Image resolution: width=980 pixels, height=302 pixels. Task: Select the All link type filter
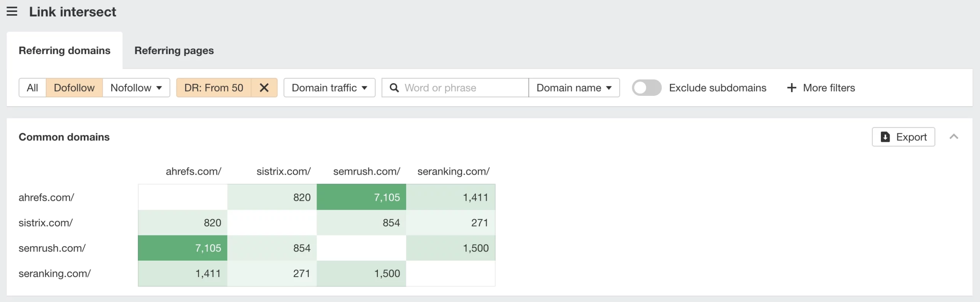[33, 88]
